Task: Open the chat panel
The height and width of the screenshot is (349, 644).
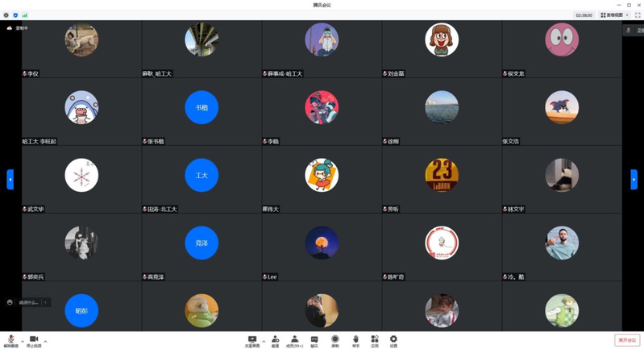Action: coord(314,339)
